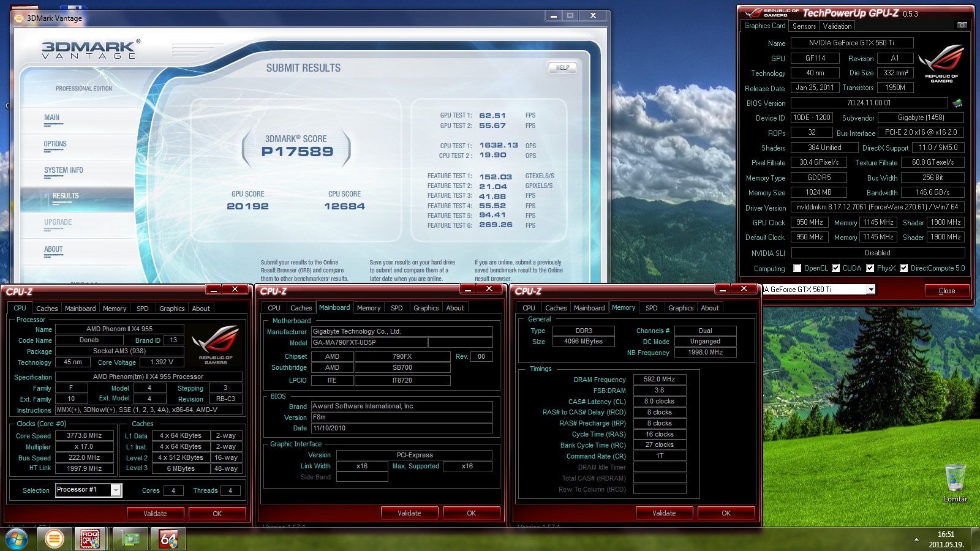
Task: Open Mainboard tab in CPU-Z memory window
Action: [589, 308]
